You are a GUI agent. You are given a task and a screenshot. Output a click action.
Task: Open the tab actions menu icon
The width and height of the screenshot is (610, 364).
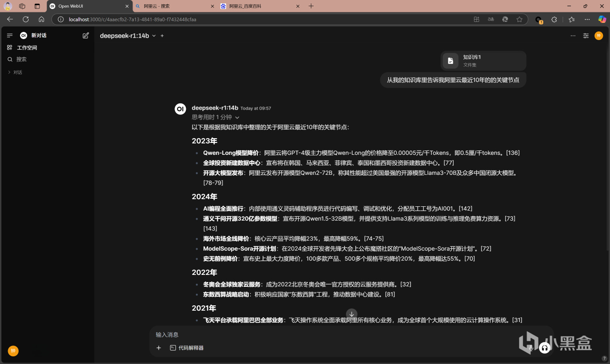[37, 6]
